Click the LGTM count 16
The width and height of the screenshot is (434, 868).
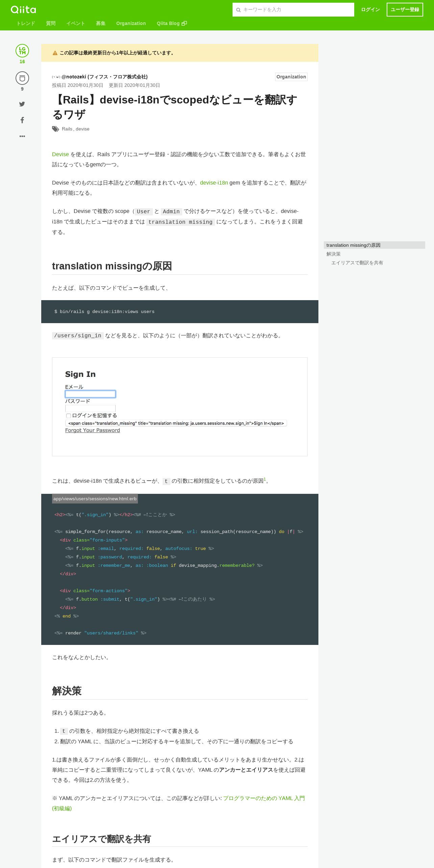[x=22, y=62]
